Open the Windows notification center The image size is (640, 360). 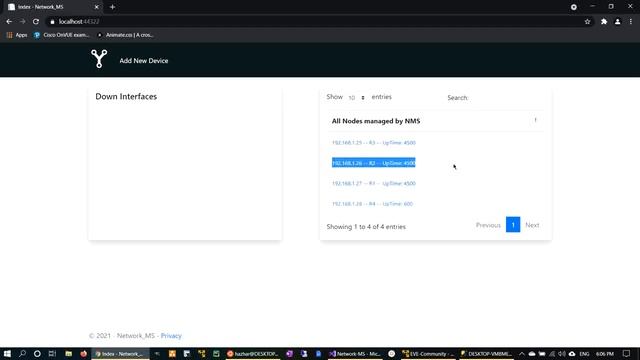click(627, 353)
